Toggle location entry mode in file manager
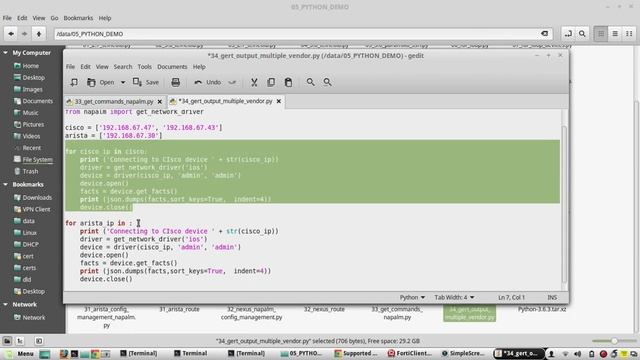This screenshot has width=640, height=360. pyautogui.click(x=568, y=34)
